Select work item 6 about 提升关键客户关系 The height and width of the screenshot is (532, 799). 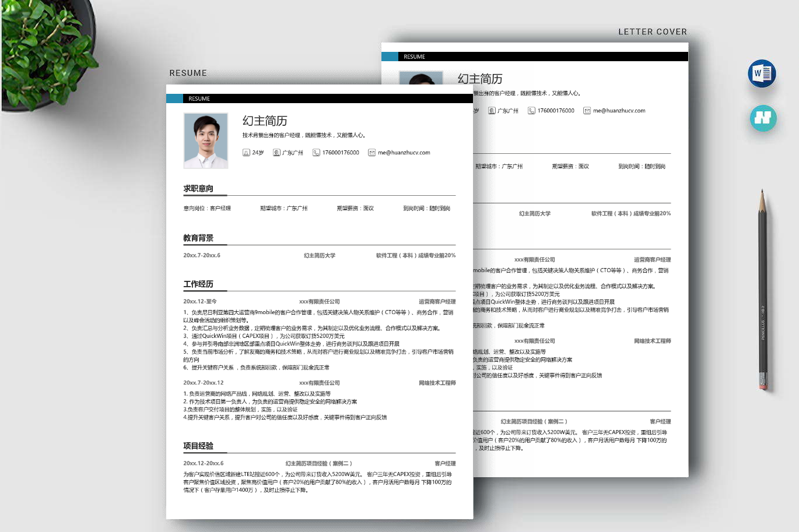click(x=257, y=367)
